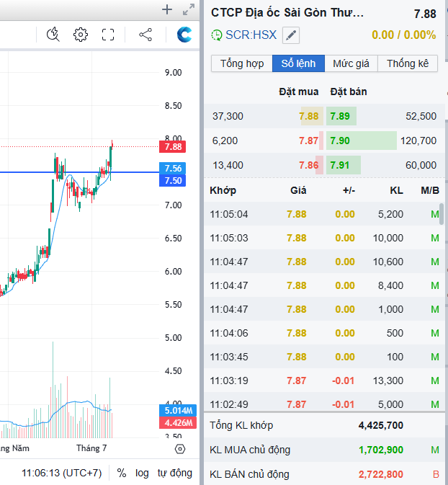This screenshot has height=485, width=448.
Task: Click the bid price 7.87 in order book
Action: 308,141
